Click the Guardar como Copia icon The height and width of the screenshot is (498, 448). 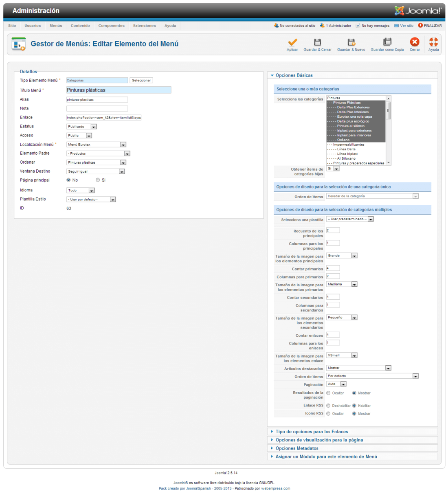coord(387,42)
